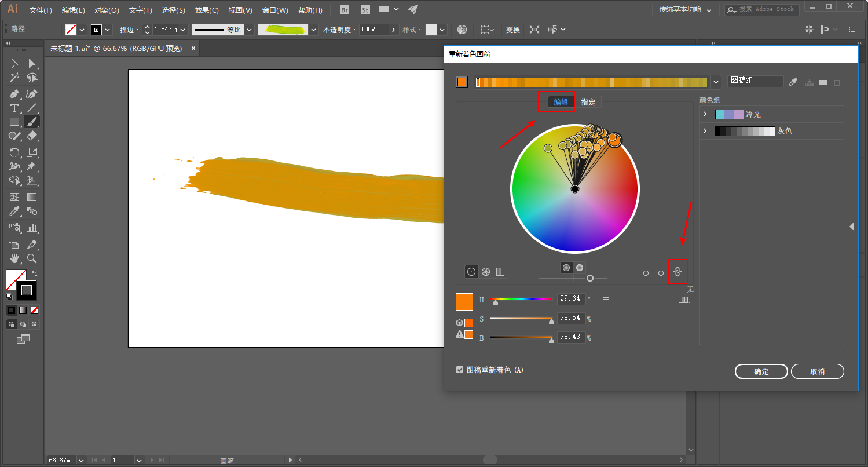Set mode to None in toolbox
The width and height of the screenshot is (868, 467).
click(x=34, y=310)
